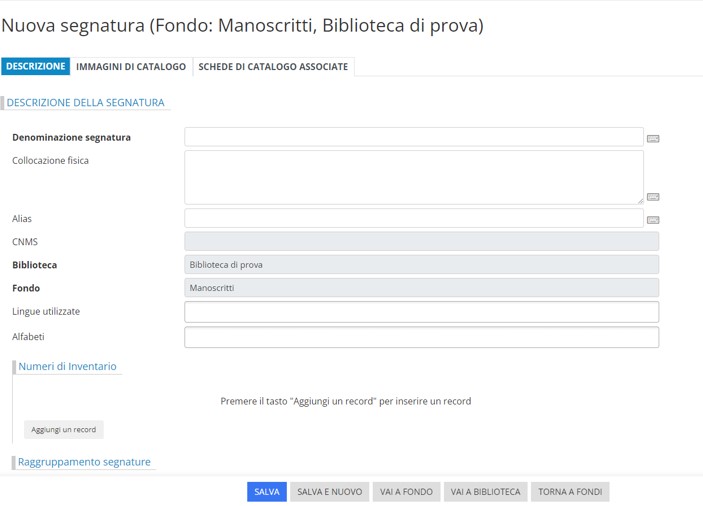
Task: Click the Denominazione segnatura text field
Action: click(x=413, y=137)
